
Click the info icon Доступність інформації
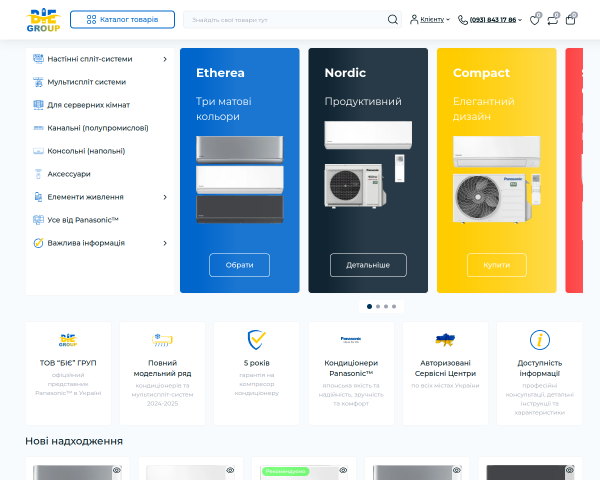[x=540, y=340]
